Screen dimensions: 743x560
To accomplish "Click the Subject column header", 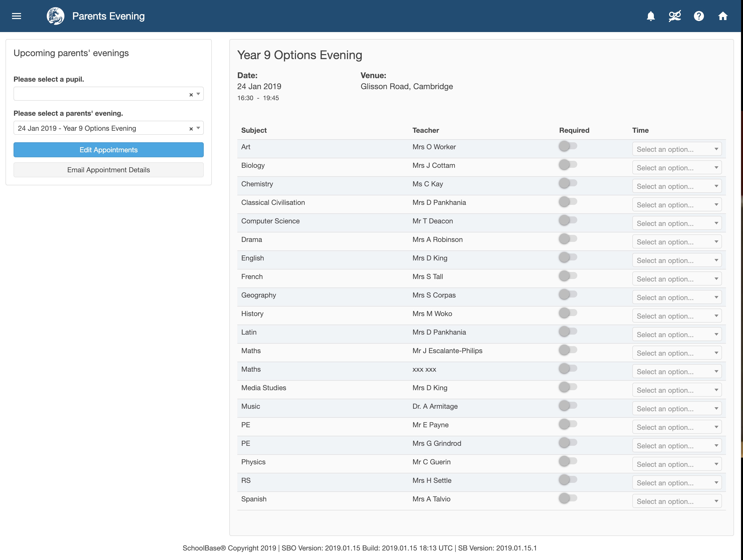I will [x=254, y=130].
